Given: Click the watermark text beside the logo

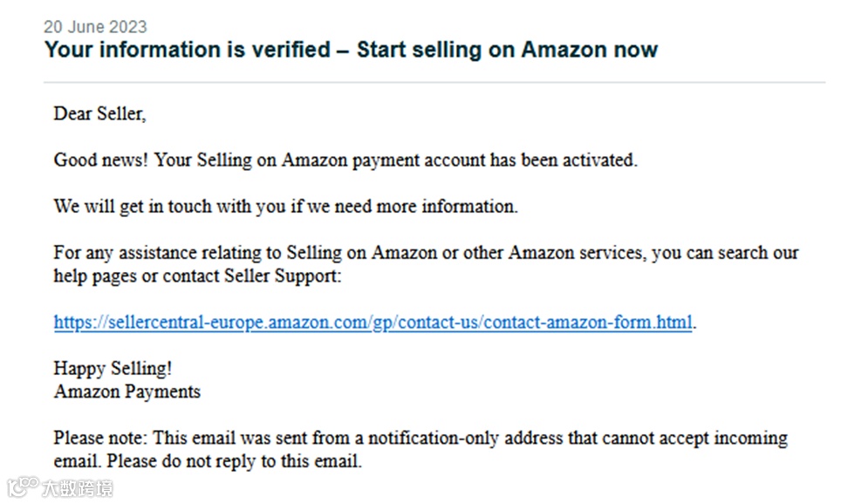Looking at the screenshot, I should (x=79, y=487).
